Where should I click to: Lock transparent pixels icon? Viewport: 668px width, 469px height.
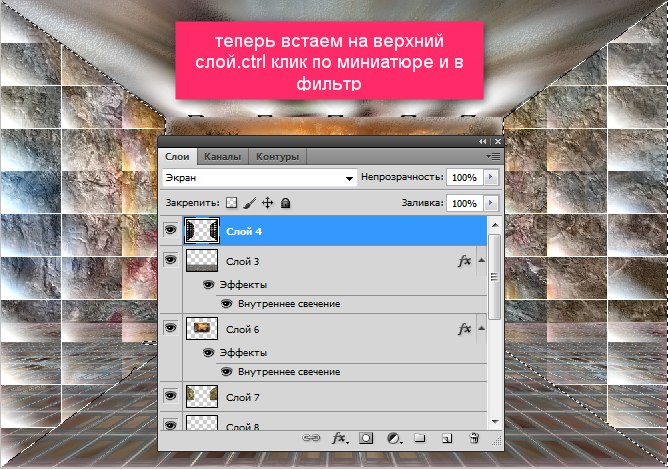click(x=231, y=203)
